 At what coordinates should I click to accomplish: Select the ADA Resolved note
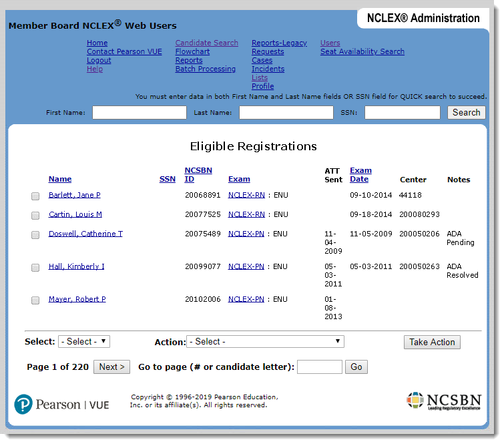click(462, 270)
